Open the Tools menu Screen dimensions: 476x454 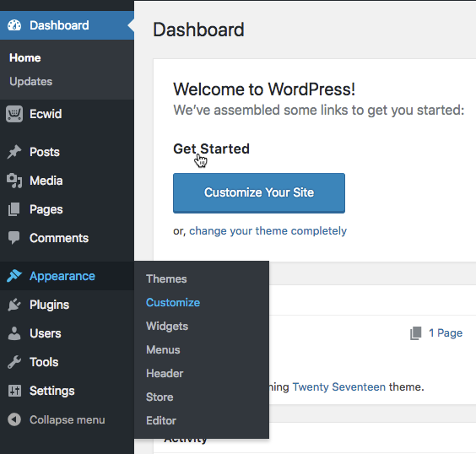(44, 362)
